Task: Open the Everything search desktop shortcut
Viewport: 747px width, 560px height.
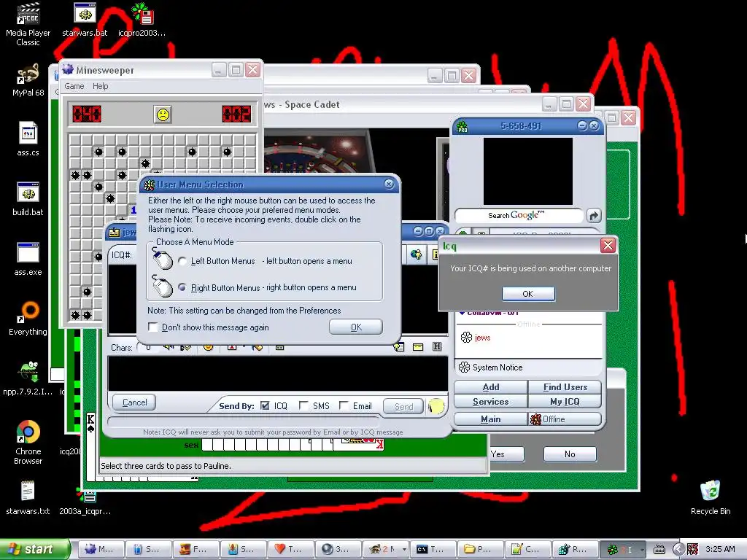Action: point(28,319)
